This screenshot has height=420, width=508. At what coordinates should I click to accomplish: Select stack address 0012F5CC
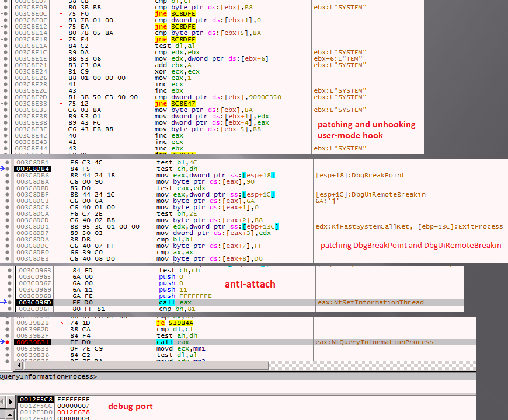(36, 406)
